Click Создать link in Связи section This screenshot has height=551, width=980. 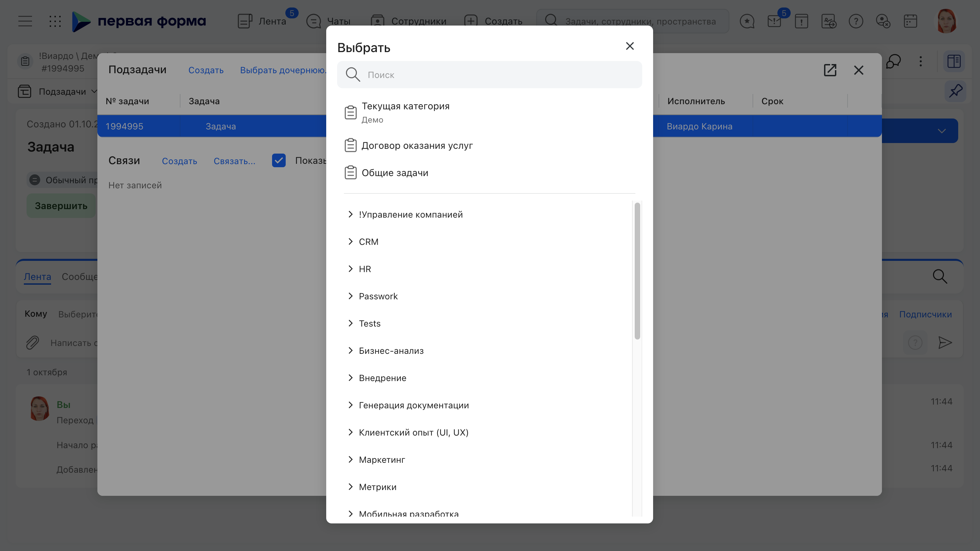click(179, 161)
